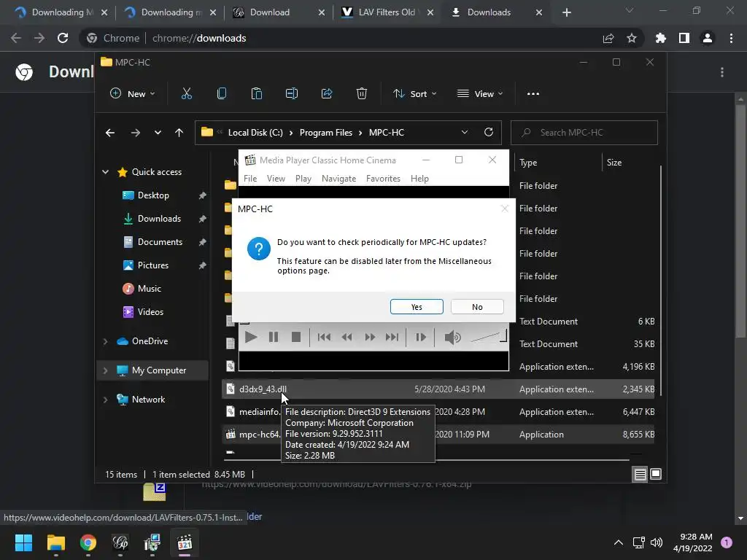Switch to details view icon in status bar
The height and width of the screenshot is (560, 747).
click(x=640, y=474)
